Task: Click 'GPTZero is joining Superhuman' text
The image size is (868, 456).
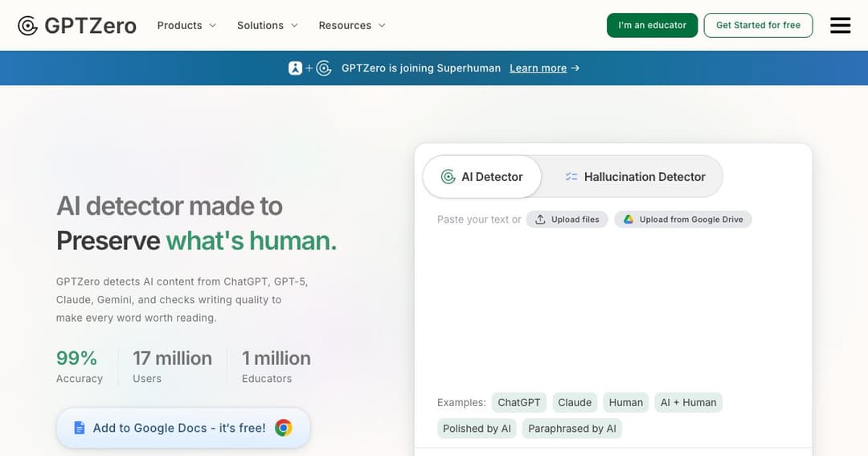Action: pos(420,68)
